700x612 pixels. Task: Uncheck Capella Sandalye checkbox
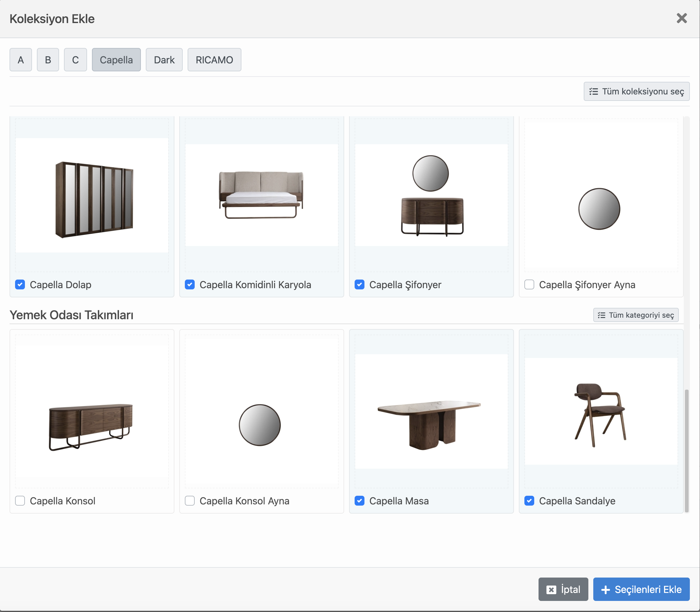point(529,501)
